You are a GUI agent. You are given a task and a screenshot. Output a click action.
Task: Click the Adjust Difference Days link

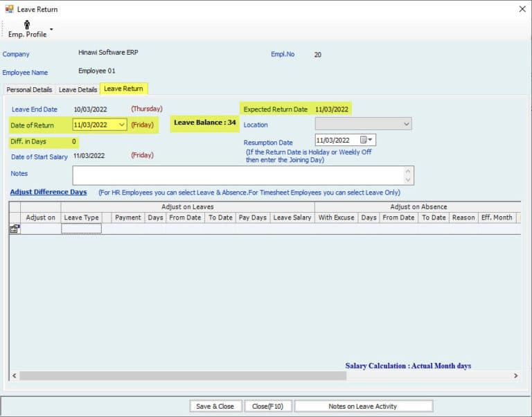click(x=48, y=192)
